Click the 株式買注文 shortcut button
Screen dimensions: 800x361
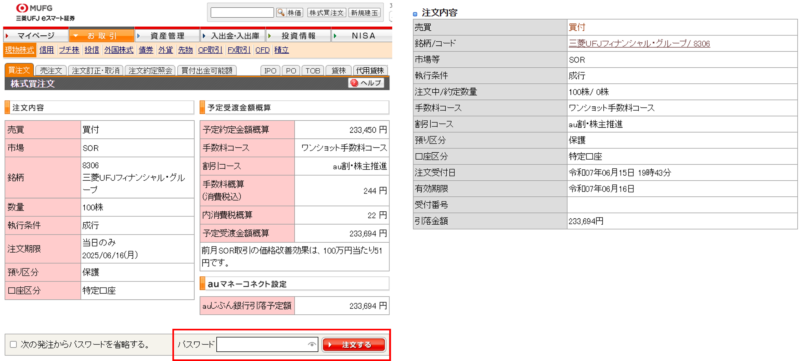[x=327, y=12]
